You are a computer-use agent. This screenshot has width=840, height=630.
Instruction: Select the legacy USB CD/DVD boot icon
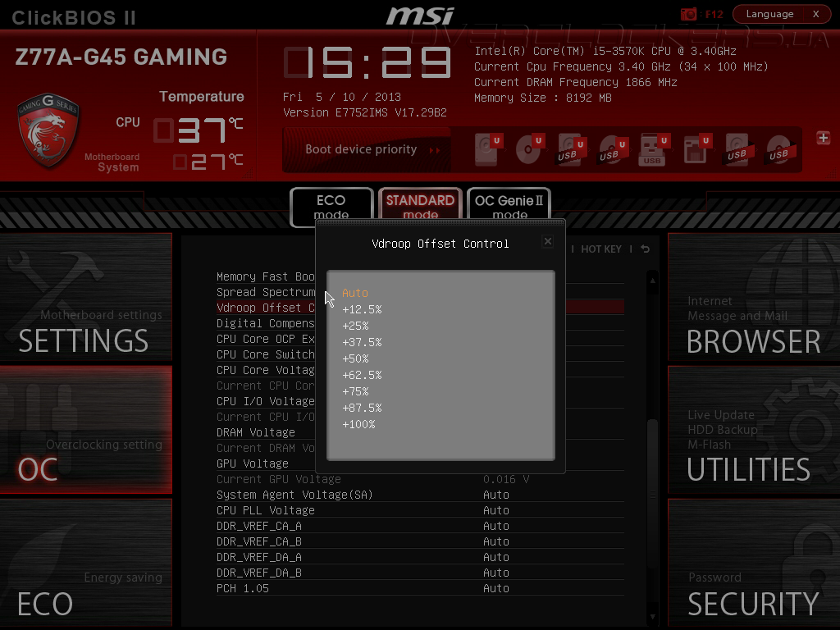781,149
